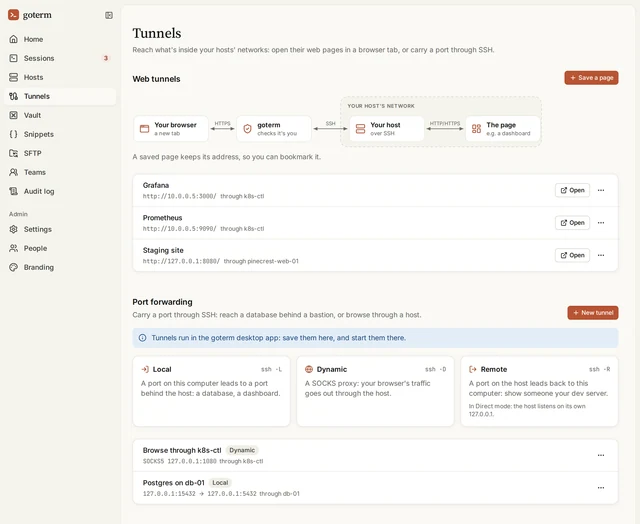Viewport: 640px width, 524px height.
Task: Open Vault menu item
Action: [60, 115]
